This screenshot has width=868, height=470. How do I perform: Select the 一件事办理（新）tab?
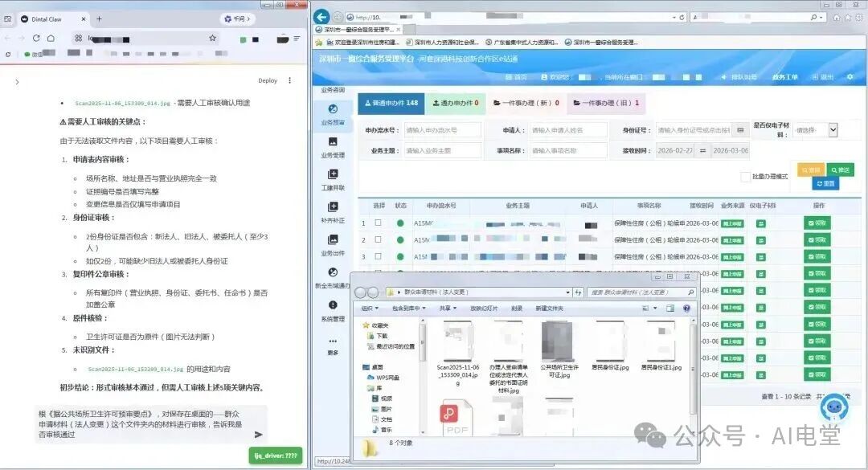click(x=527, y=101)
